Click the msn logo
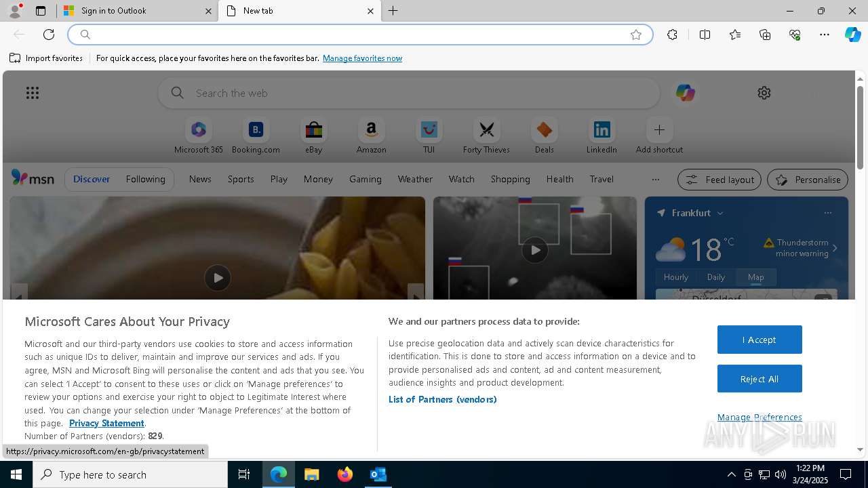The height and width of the screenshot is (488, 868). (33, 178)
